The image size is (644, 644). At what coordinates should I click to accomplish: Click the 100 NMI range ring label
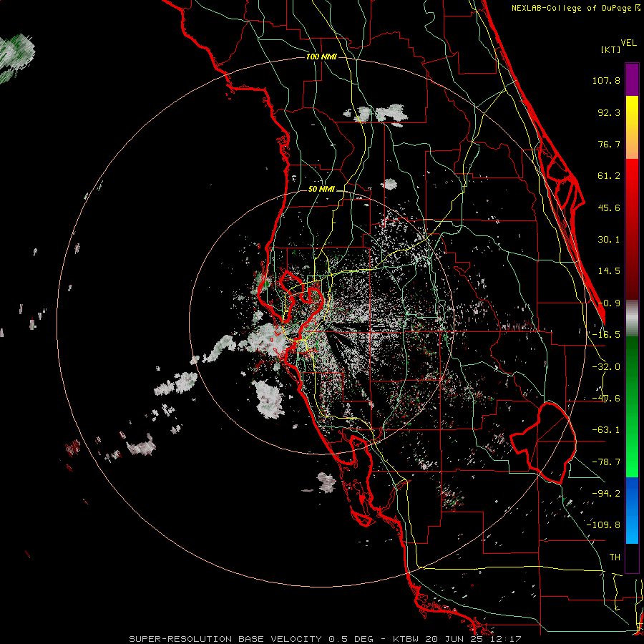tap(321, 57)
